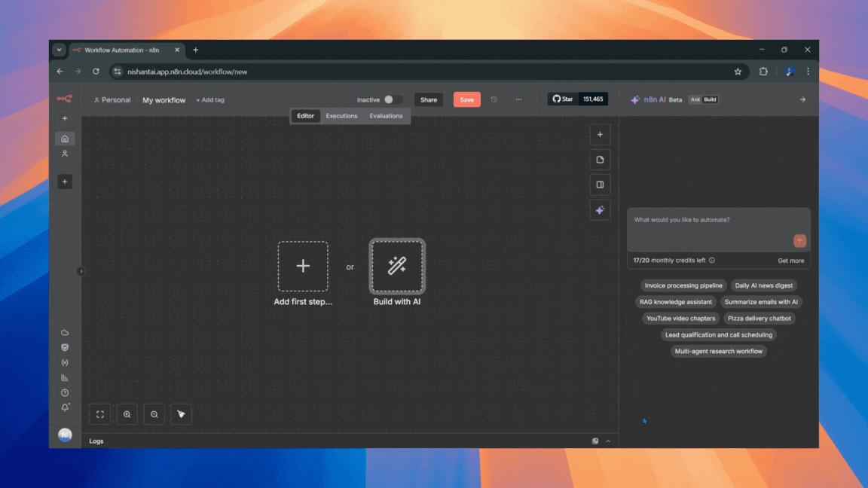Open notifications via the bell icon
868x488 pixels.
pyautogui.click(x=65, y=407)
